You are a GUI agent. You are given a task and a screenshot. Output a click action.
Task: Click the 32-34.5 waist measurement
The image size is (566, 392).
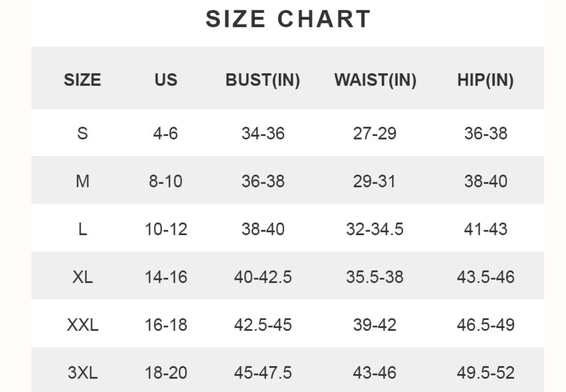[375, 229]
